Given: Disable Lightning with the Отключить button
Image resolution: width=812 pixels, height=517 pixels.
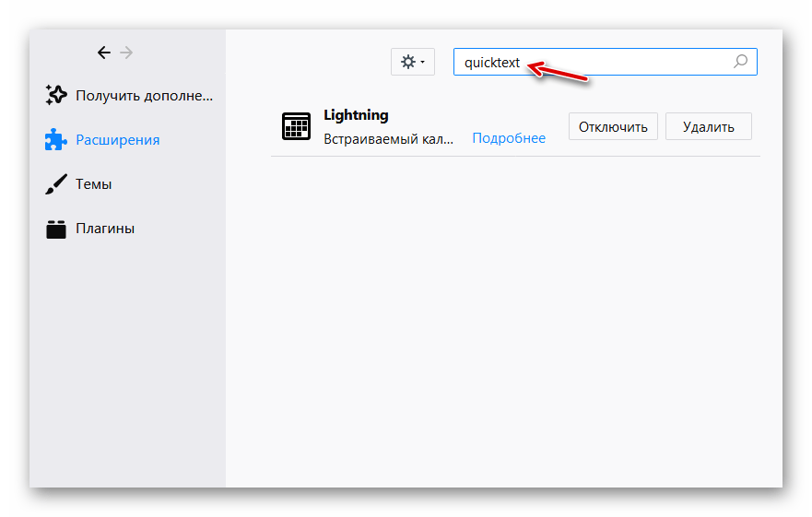Looking at the screenshot, I should [613, 127].
